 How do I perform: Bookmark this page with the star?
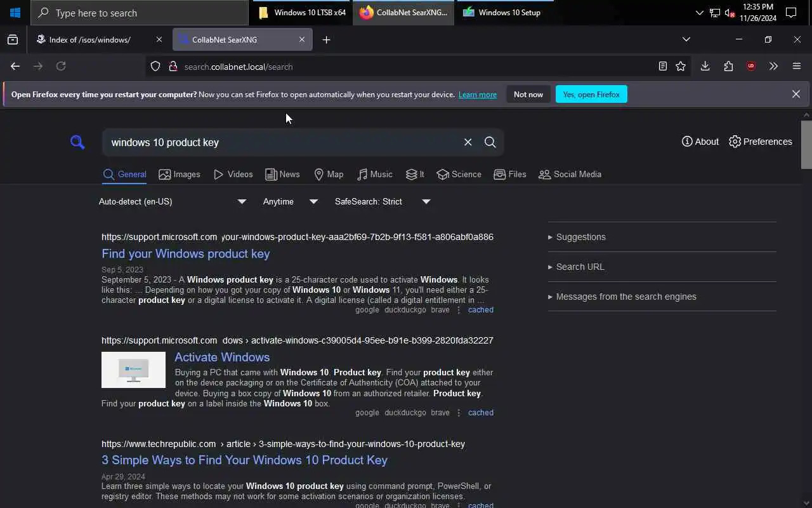point(681,66)
